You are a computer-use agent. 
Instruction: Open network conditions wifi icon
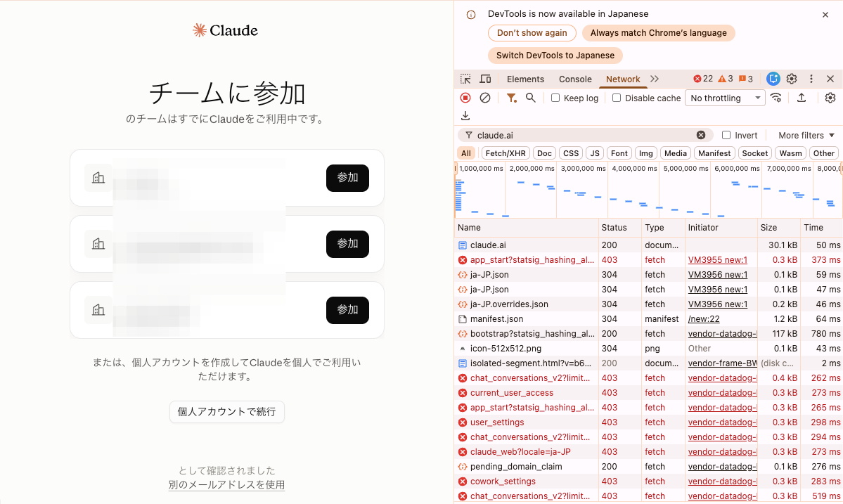(776, 98)
